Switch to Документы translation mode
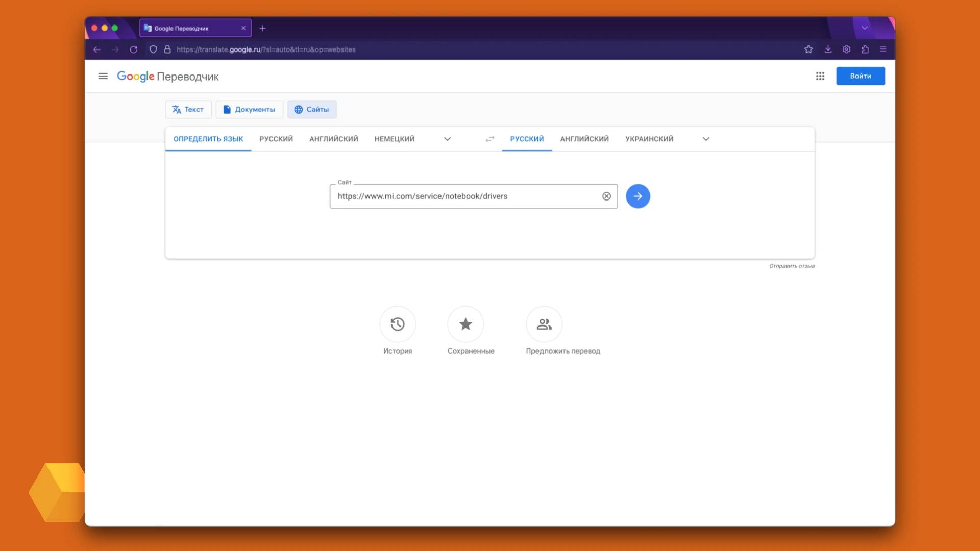The height and width of the screenshot is (551, 980). (250, 110)
